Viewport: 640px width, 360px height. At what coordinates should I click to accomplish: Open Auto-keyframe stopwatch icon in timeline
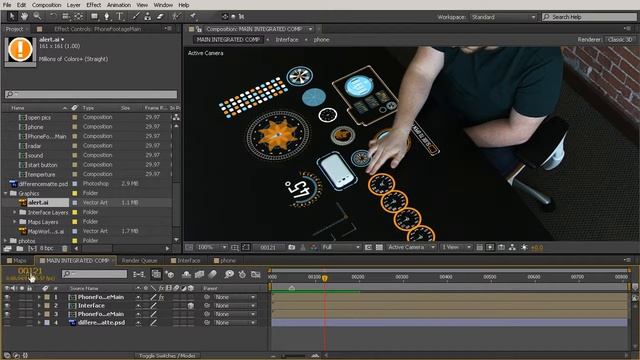click(x=242, y=274)
